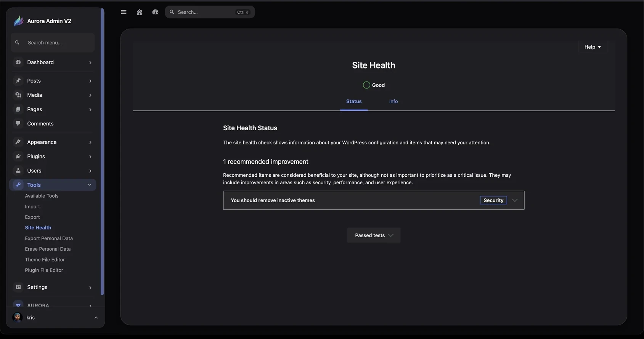Viewport: 644px width, 339px height.
Task: Open Available Tools submenu item
Action: click(x=42, y=196)
